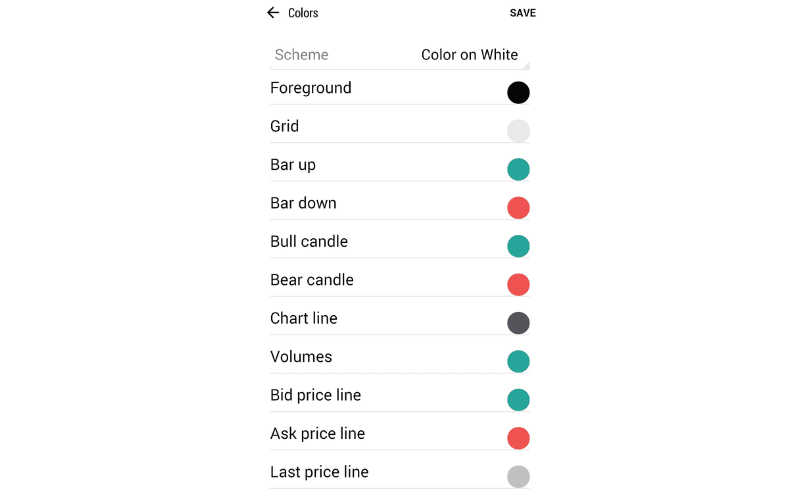Select the Foreground row label
800x500 pixels.
point(311,88)
